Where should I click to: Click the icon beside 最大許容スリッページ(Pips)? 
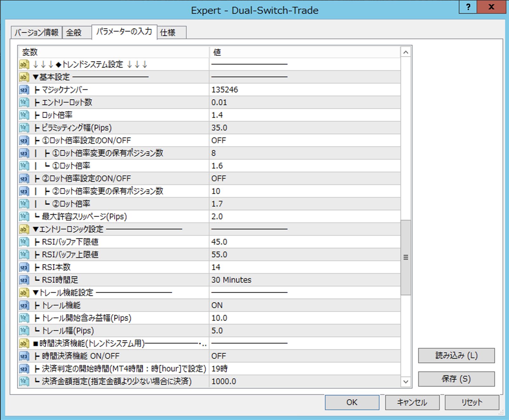[x=24, y=217]
